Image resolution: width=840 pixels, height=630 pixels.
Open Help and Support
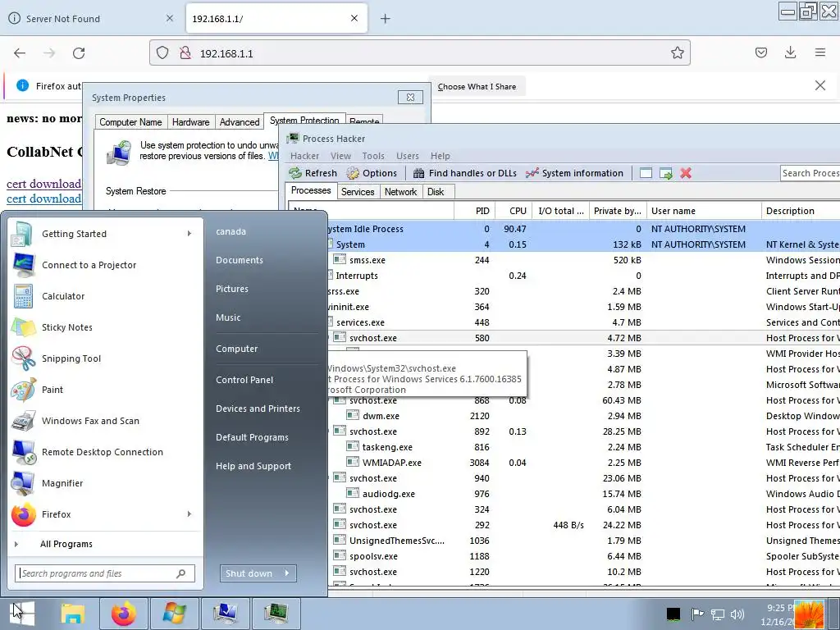coord(253,466)
